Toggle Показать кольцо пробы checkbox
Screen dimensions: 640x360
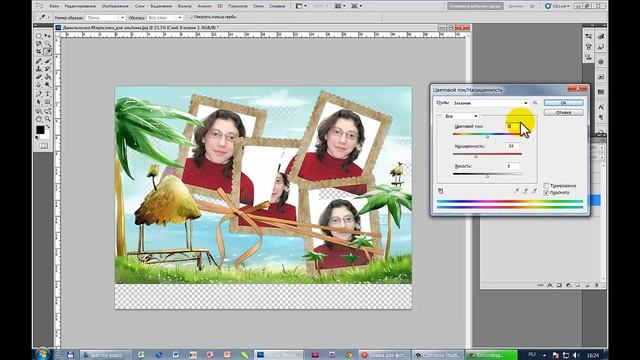pyautogui.click(x=191, y=17)
